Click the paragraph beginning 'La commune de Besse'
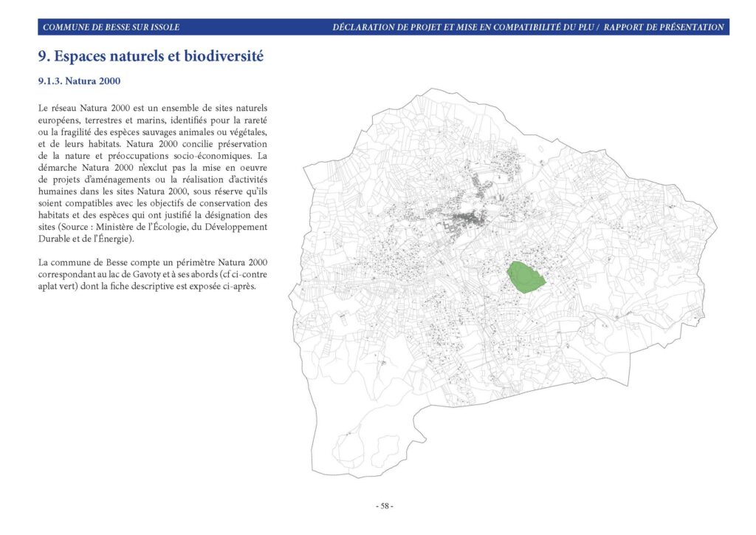 point(152,274)
